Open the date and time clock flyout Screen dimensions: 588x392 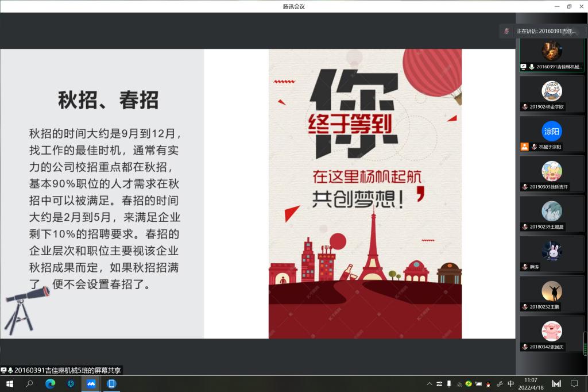[x=531, y=383]
